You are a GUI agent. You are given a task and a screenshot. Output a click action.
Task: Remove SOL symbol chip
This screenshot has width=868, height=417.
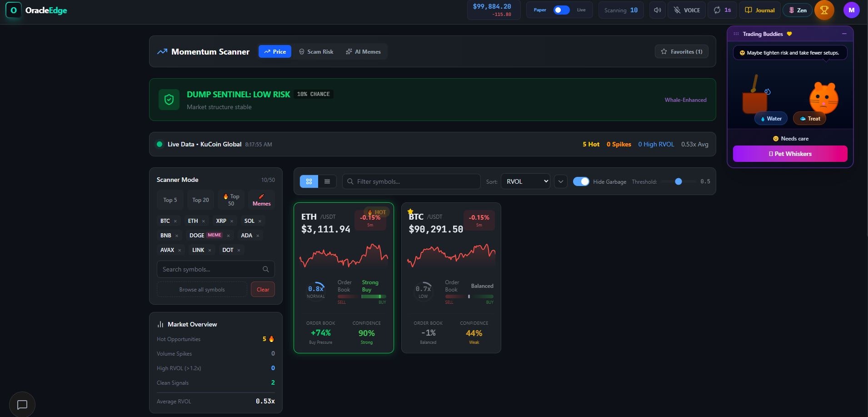[260, 221]
